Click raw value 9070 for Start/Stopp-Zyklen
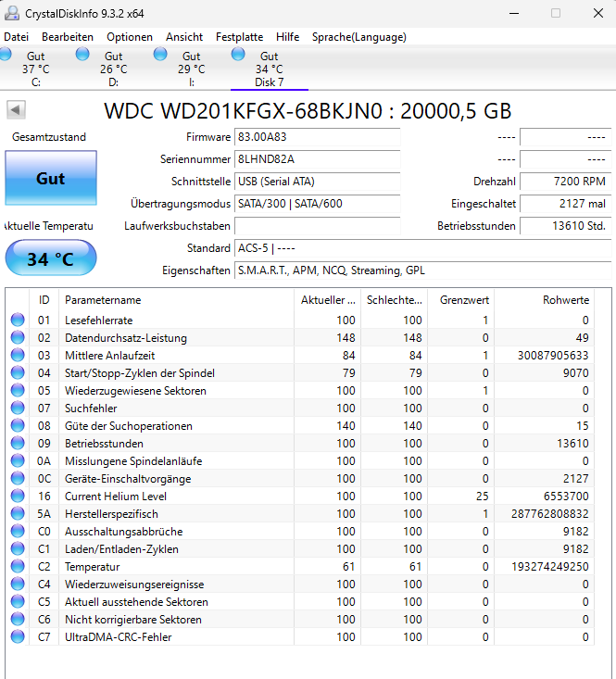The image size is (616, 679). [576, 373]
